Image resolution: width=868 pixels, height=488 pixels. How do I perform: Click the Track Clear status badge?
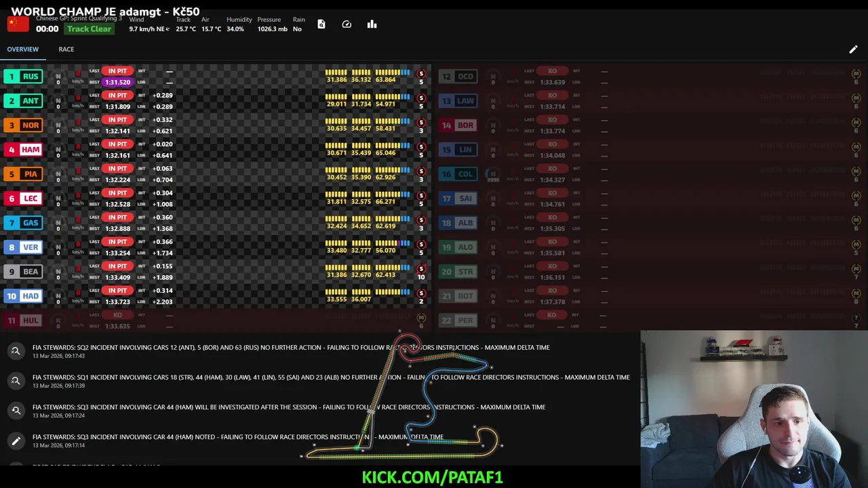[89, 29]
